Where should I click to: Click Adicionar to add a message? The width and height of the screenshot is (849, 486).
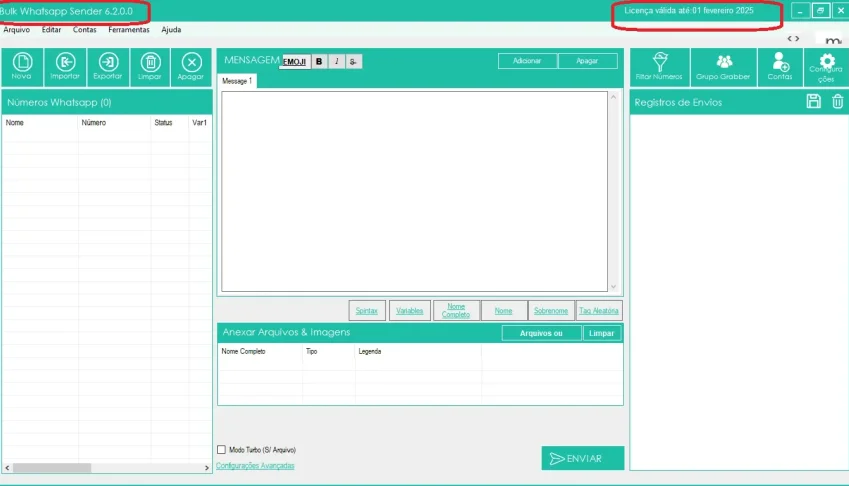pyautogui.click(x=527, y=61)
